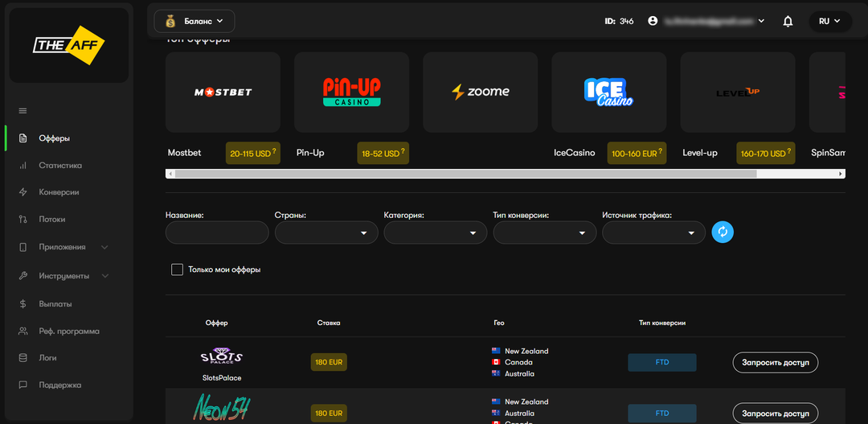Image resolution: width=868 pixels, height=424 pixels.
Task: Click the TheAff logo
Action: point(69,45)
